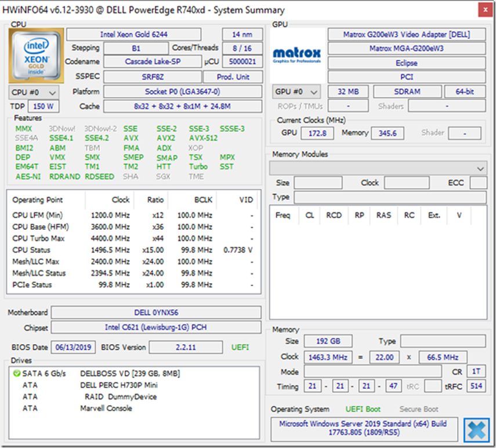Click the Freq column header in memory table

[283, 215]
